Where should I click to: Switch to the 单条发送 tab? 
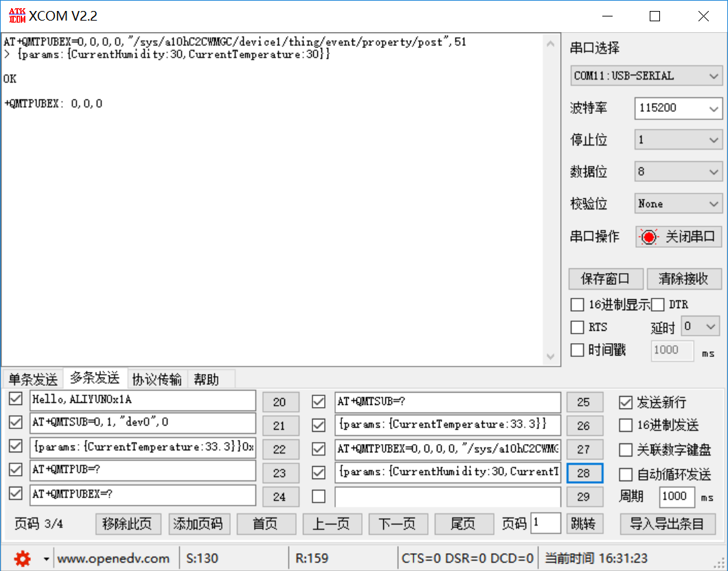(x=32, y=378)
